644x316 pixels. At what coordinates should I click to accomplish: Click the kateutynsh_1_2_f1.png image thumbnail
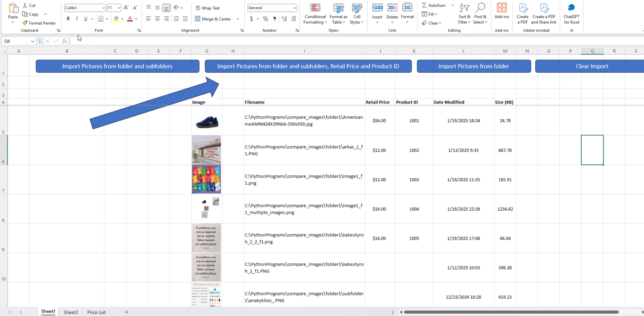click(x=206, y=238)
